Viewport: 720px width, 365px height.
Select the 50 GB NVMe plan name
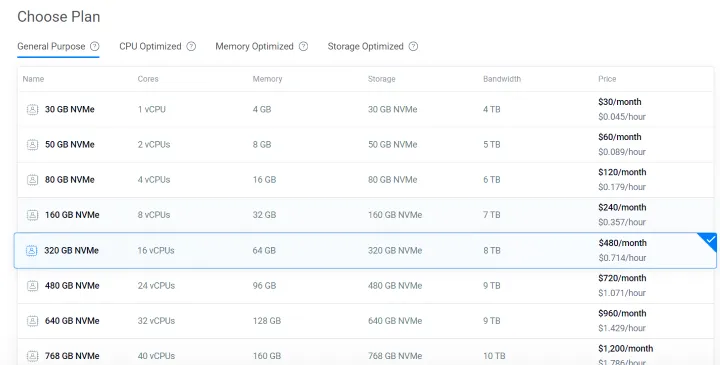click(x=69, y=145)
